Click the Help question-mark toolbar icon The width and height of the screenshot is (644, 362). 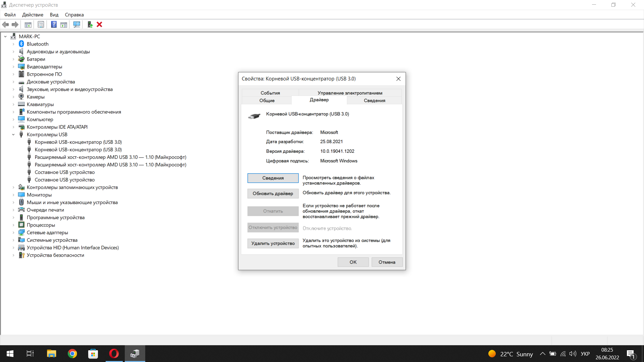point(54,24)
